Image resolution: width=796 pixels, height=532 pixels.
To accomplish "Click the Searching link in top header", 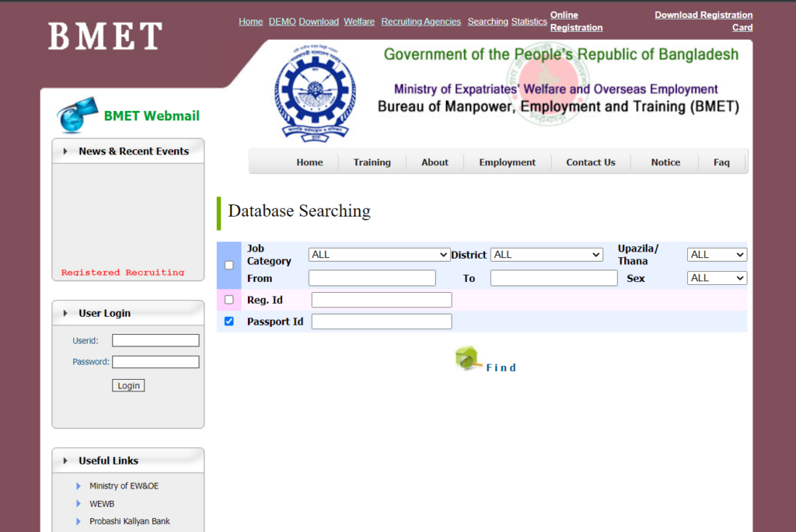I will coord(488,21).
